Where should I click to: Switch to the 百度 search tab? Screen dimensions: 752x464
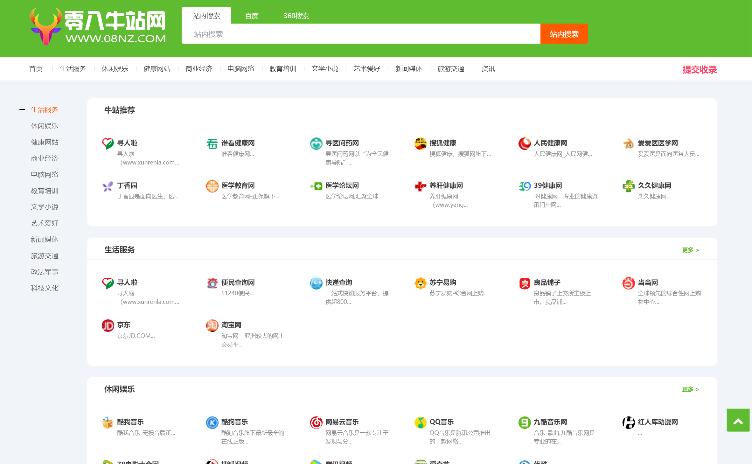251,15
